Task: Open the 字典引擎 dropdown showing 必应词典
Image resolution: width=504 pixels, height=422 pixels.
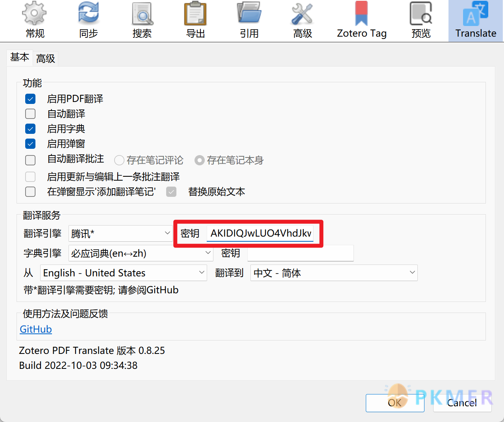Action: [x=141, y=253]
